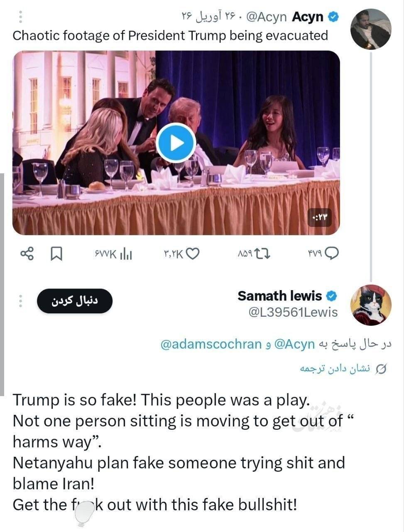The image size is (404, 532).
Task: Bookmark Acyn's post
Action: (x=56, y=253)
